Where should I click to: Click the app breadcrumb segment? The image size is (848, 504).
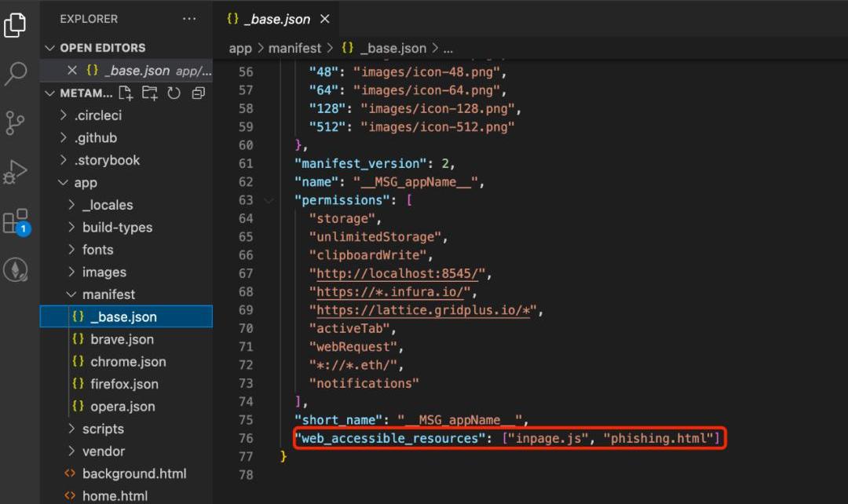click(240, 49)
